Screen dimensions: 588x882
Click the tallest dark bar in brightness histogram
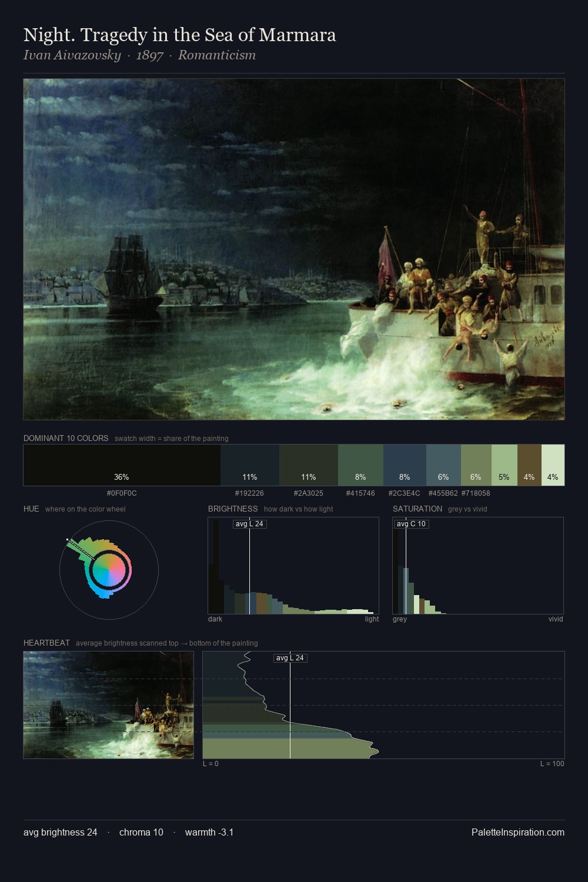tap(215, 567)
